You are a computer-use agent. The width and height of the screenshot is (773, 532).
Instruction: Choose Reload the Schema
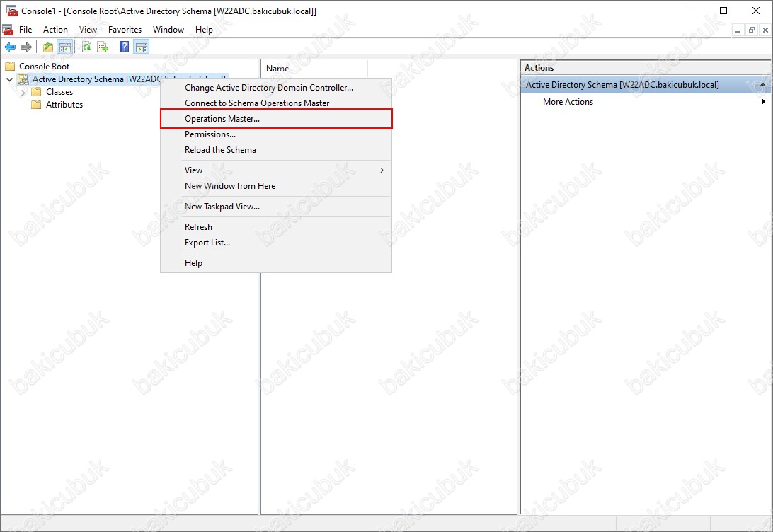click(276, 150)
